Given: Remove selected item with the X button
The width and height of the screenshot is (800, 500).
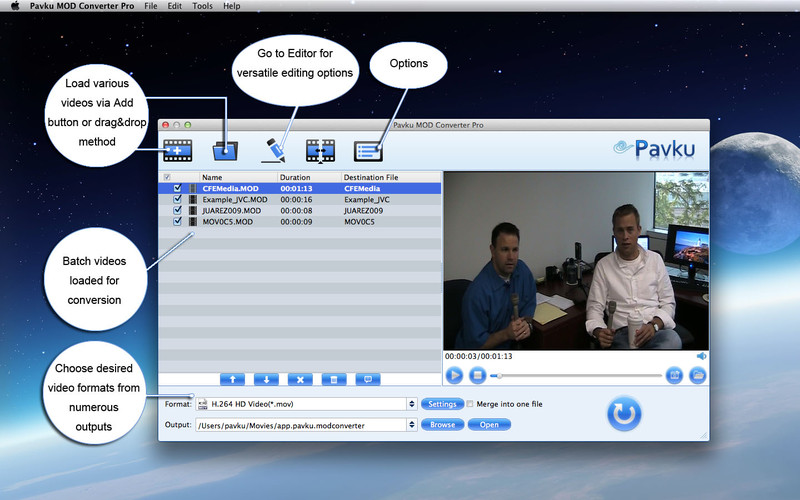Looking at the screenshot, I should pos(300,379).
